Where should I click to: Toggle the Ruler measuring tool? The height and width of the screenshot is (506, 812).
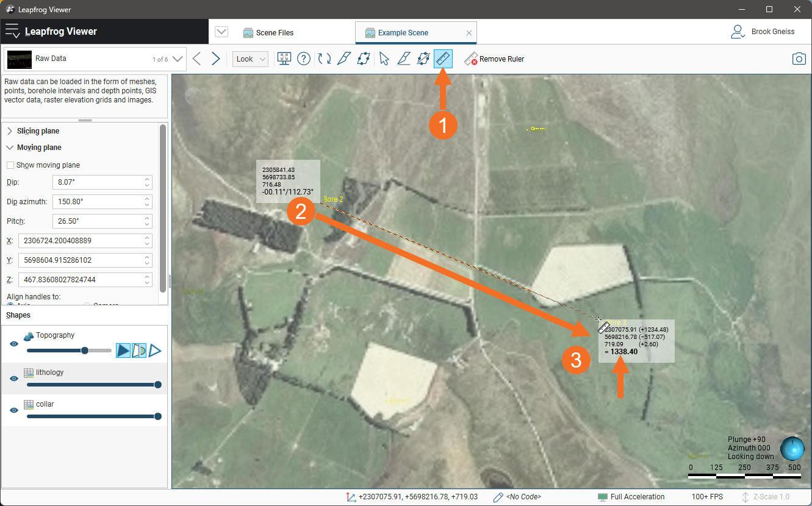pyautogui.click(x=443, y=59)
